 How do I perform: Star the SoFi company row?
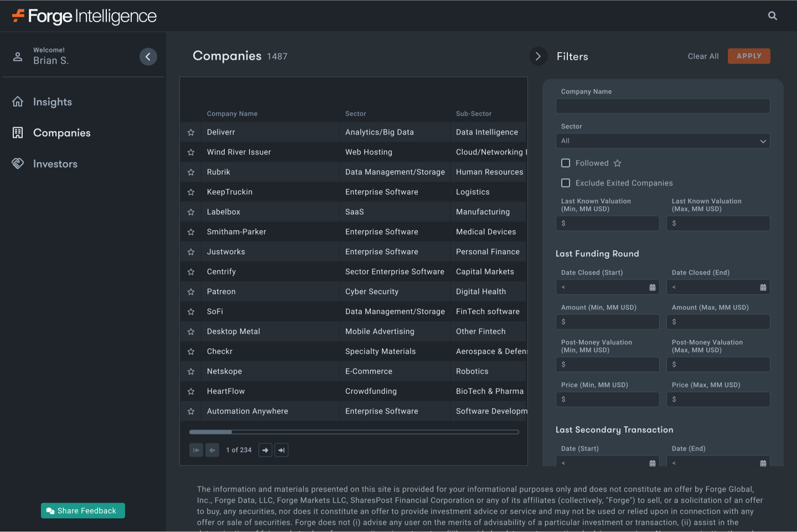(191, 311)
